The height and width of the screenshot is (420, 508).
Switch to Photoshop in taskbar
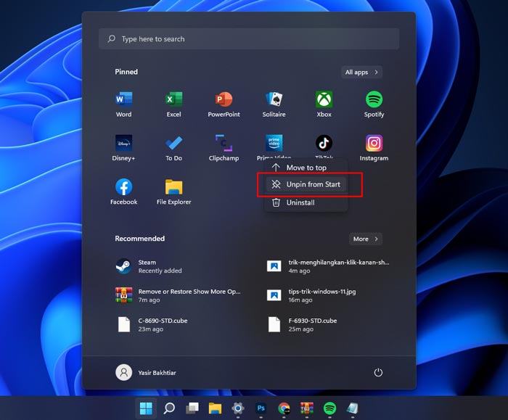[x=261, y=408]
